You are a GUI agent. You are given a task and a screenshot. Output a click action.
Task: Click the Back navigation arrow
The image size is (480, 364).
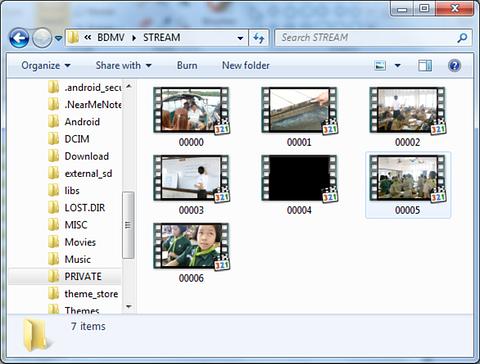click(x=19, y=38)
